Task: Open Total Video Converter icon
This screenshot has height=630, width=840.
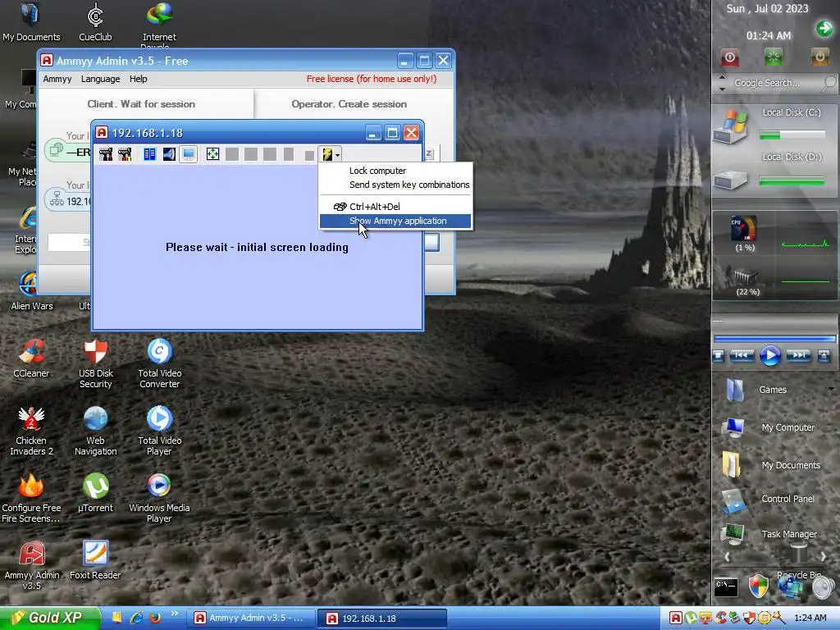Action: point(160,363)
